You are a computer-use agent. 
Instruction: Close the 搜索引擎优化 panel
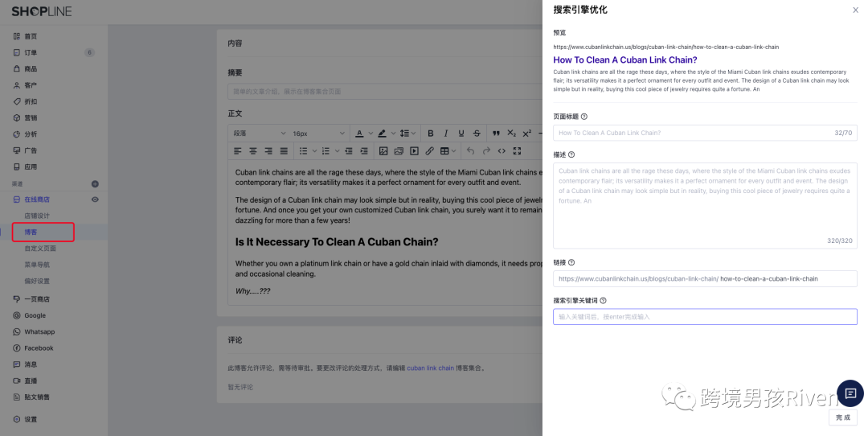(x=855, y=10)
